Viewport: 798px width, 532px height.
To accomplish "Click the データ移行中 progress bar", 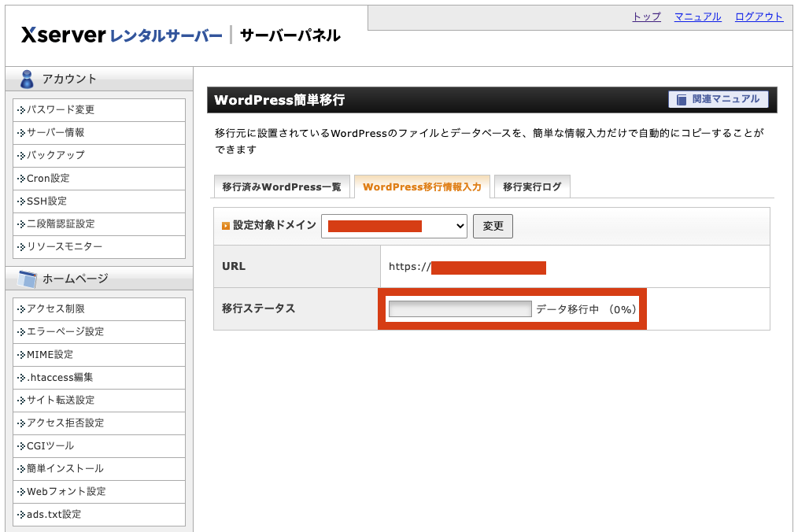I will (x=460, y=309).
